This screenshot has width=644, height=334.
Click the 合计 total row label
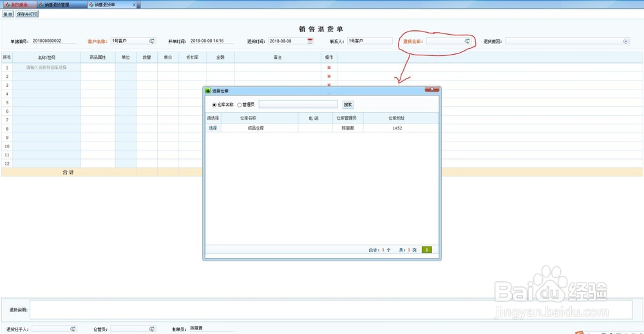point(68,172)
